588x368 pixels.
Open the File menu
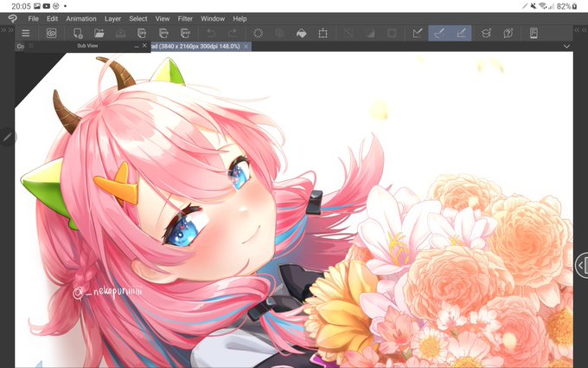click(33, 18)
